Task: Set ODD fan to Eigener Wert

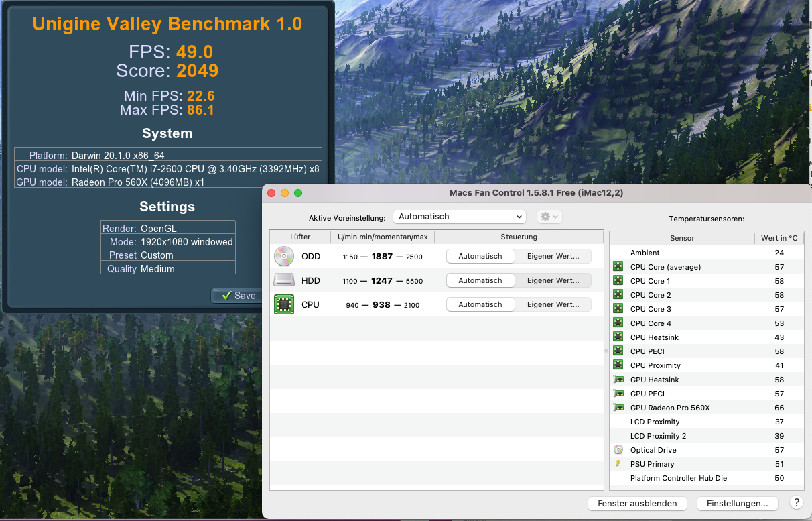Action: click(553, 256)
